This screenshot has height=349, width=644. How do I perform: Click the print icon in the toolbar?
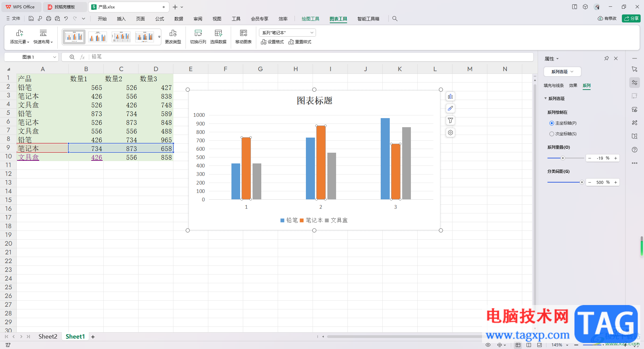click(x=49, y=19)
